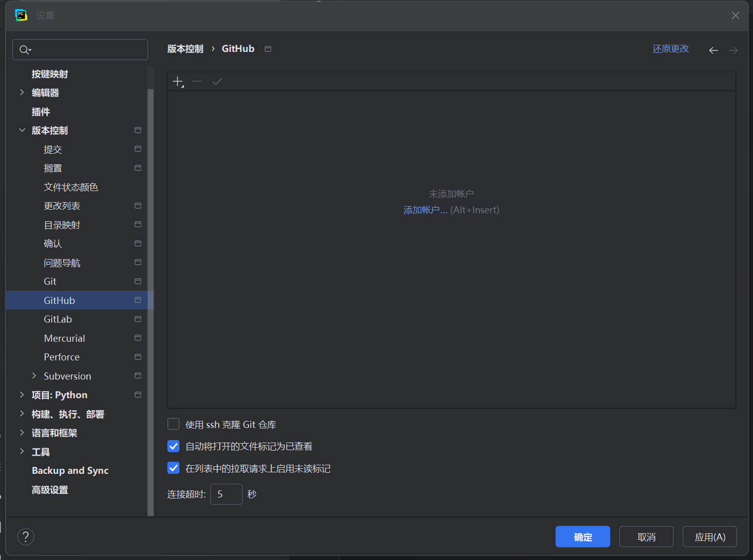Click the remove account minus icon
Screen dimensions: 753x560
(197, 82)
